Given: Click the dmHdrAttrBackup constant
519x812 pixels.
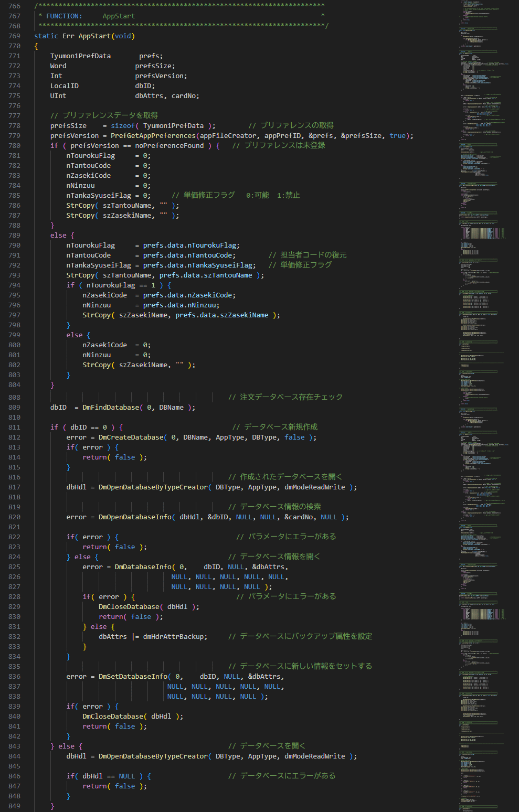Looking at the screenshot, I should tap(173, 637).
